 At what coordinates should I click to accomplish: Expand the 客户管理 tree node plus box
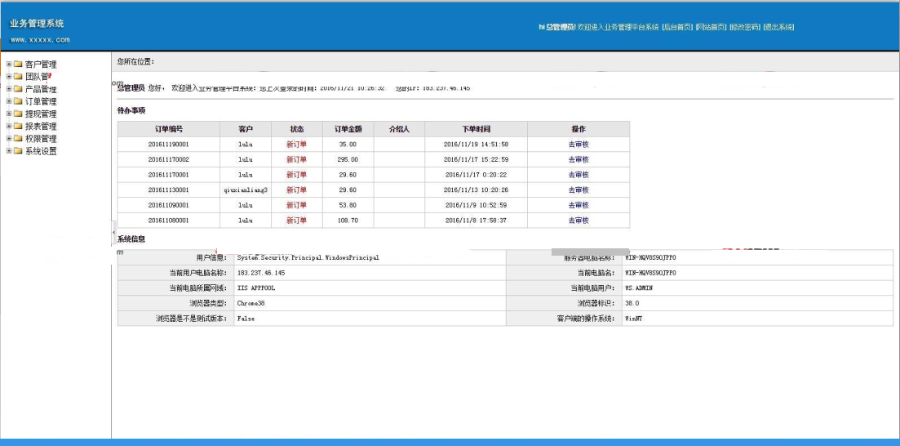click(9, 64)
